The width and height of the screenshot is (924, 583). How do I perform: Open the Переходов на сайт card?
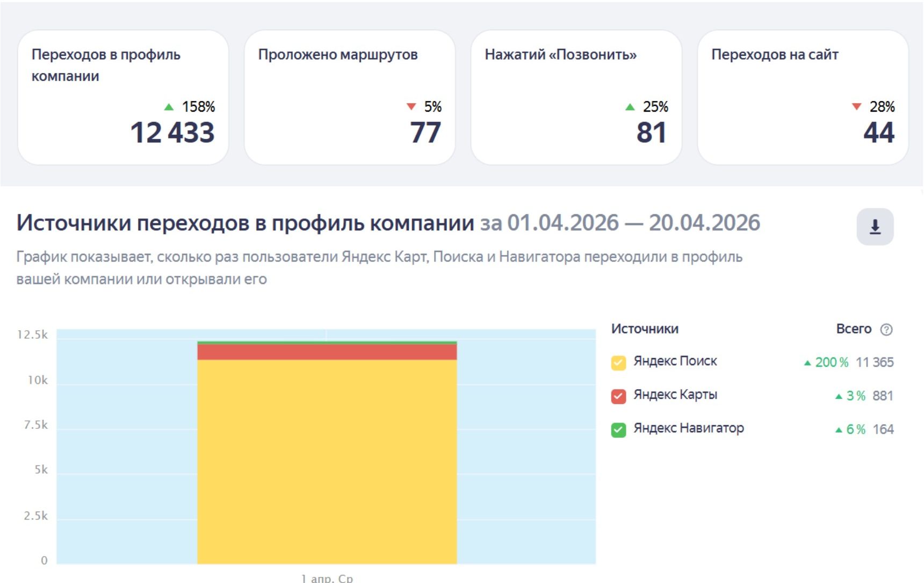[803, 97]
